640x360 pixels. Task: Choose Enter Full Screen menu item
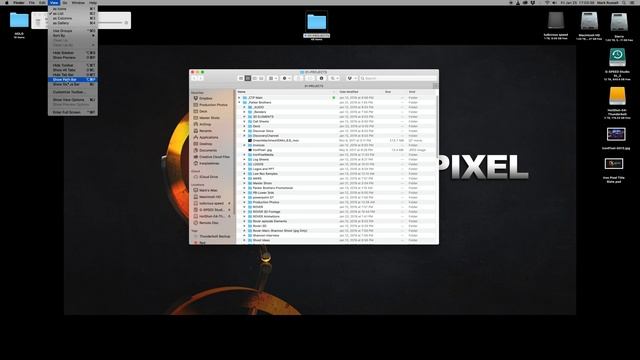pyautogui.click(x=73, y=112)
